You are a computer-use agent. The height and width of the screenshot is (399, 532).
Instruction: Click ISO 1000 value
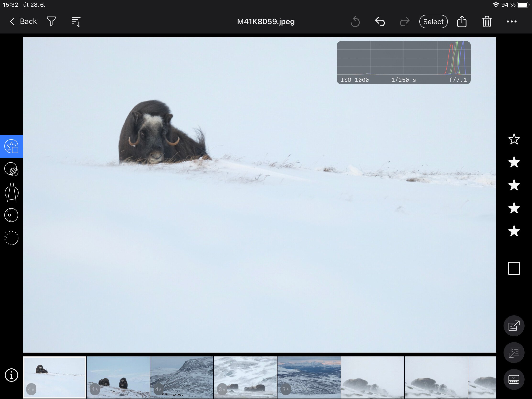point(355,80)
